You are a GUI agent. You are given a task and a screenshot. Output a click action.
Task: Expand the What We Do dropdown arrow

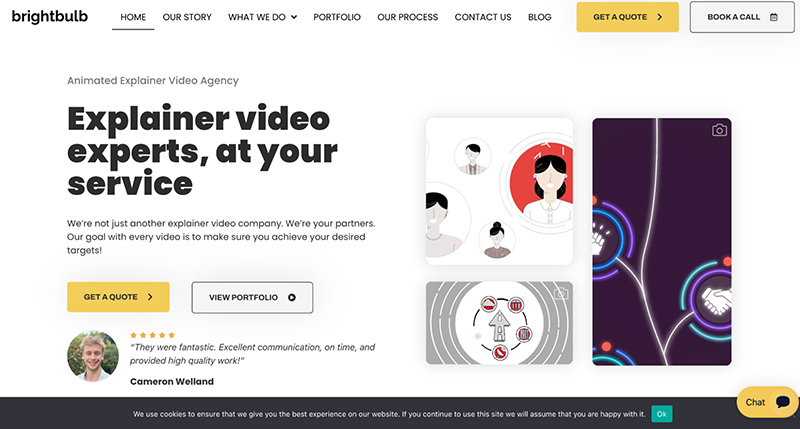click(x=294, y=17)
